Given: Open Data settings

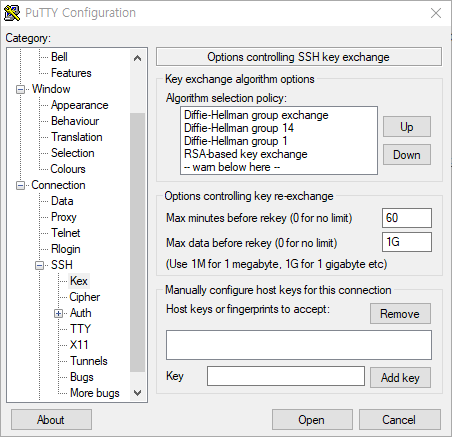Looking at the screenshot, I should [x=62, y=201].
